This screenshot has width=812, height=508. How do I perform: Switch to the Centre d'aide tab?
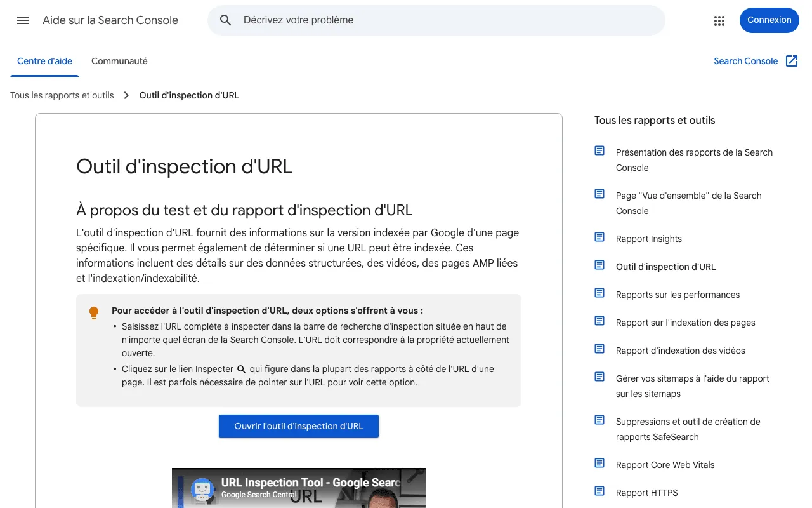[x=44, y=61]
